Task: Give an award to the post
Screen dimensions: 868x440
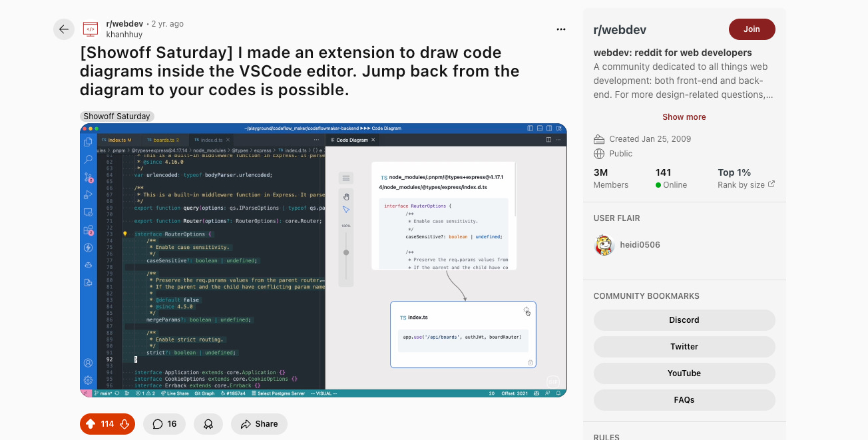Action: point(208,424)
